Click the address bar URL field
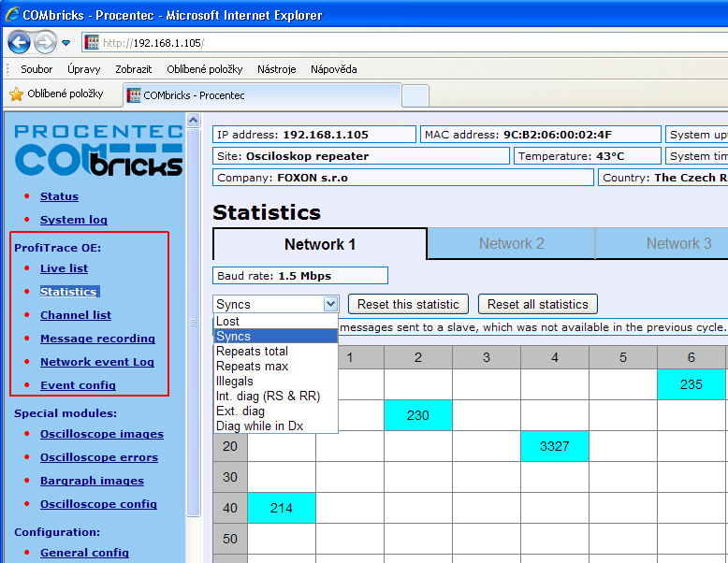The width and height of the screenshot is (728, 563). pyautogui.click(x=404, y=43)
